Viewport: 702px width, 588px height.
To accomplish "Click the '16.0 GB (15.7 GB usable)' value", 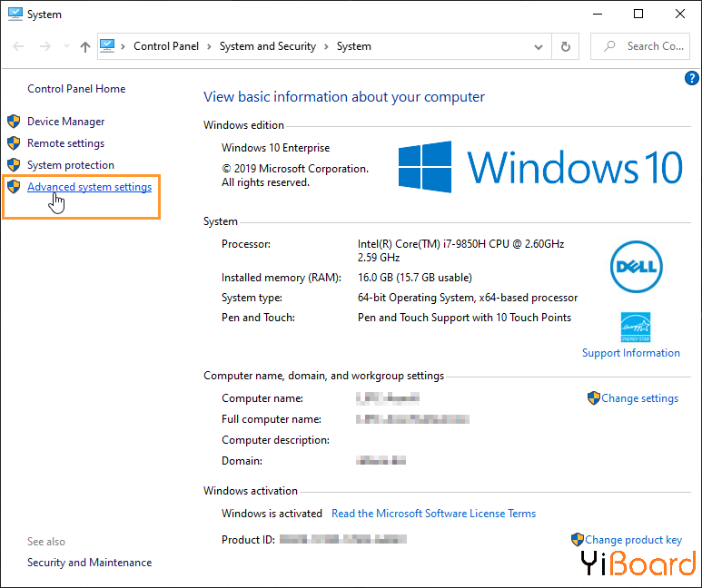I will [x=415, y=278].
